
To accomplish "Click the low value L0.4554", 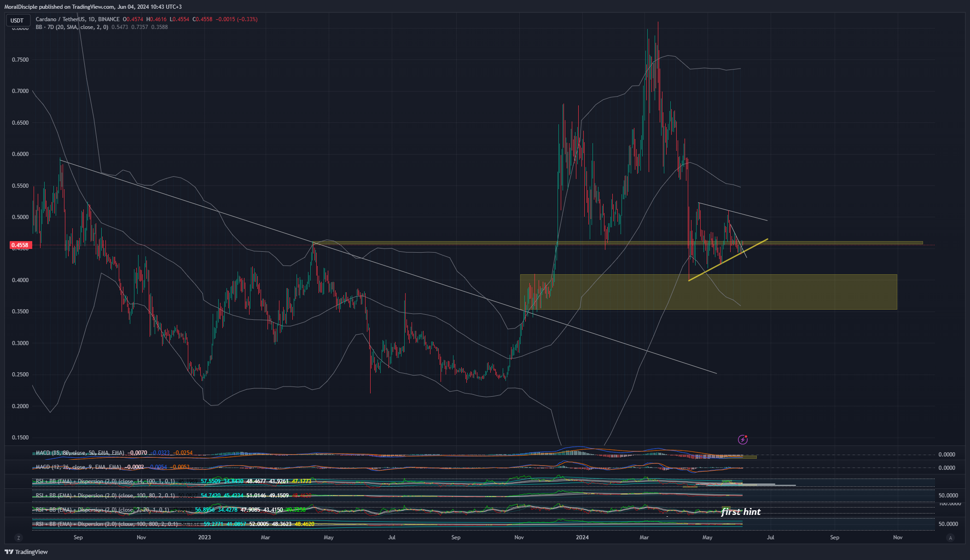I will pos(179,19).
